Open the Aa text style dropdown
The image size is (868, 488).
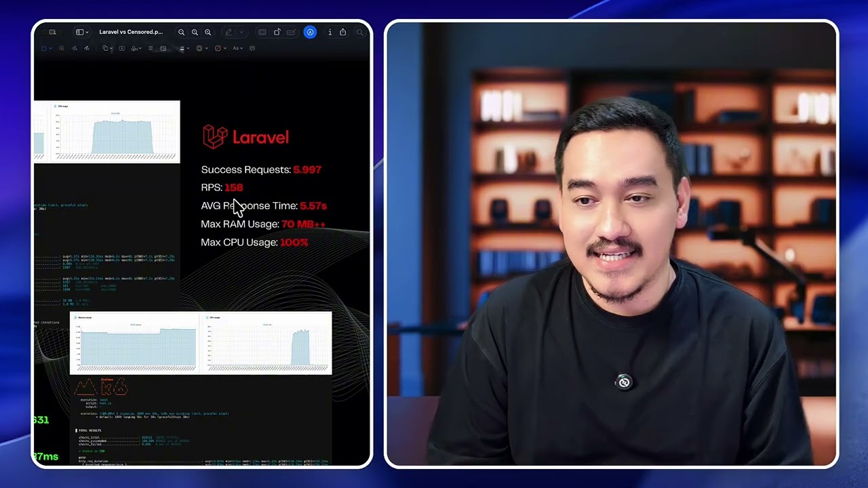click(237, 48)
